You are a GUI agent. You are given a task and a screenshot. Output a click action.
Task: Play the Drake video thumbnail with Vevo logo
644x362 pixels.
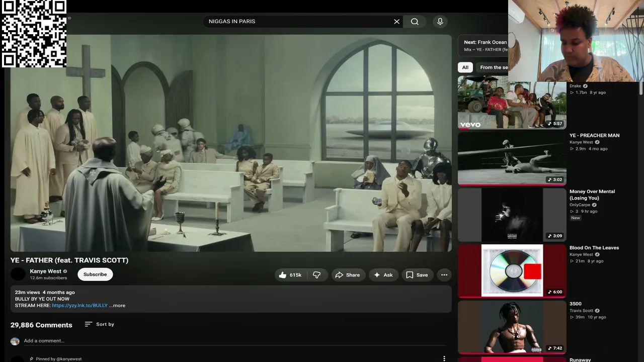pos(512,102)
